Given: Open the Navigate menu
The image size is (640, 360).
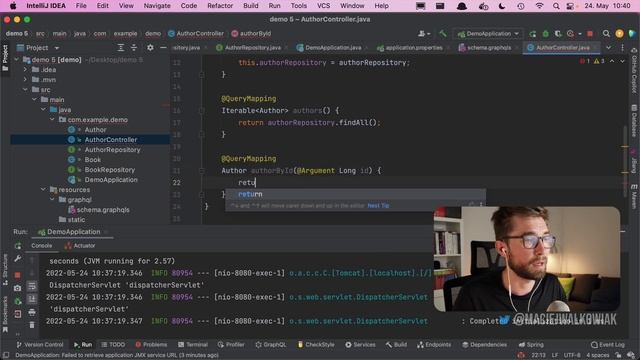Looking at the screenshot, I should click(x=157, y=6).
